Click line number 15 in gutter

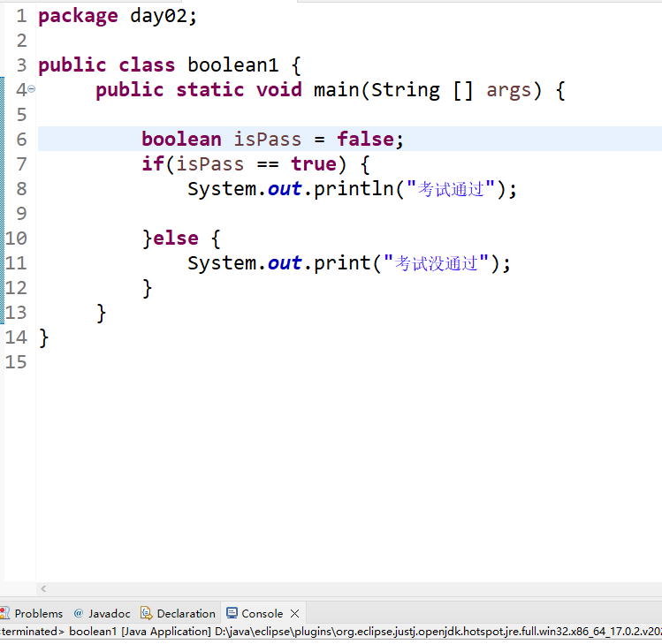click(16, 362)
